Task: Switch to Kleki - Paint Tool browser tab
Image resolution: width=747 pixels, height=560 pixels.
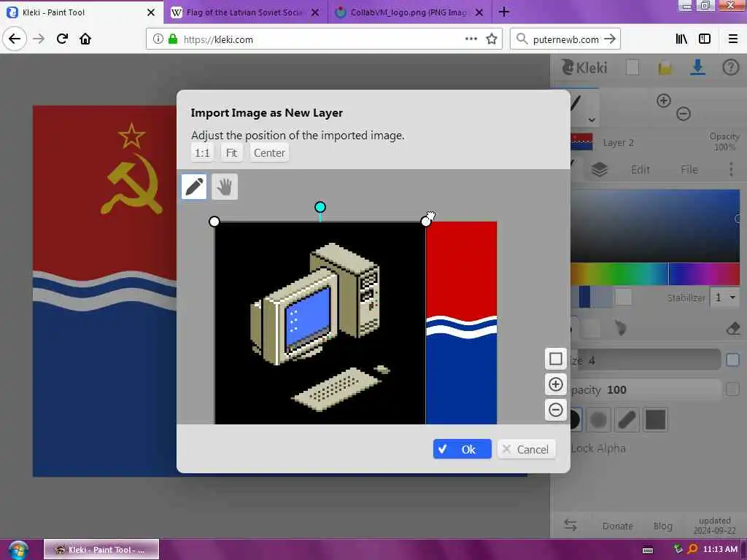Action: (81, 12)
